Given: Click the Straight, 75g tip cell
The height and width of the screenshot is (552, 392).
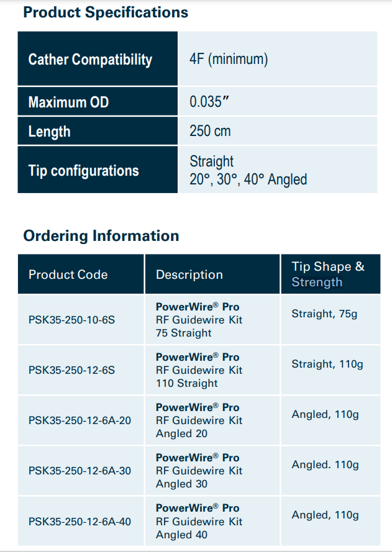Looking at the screenshot, I should (324, 314).
